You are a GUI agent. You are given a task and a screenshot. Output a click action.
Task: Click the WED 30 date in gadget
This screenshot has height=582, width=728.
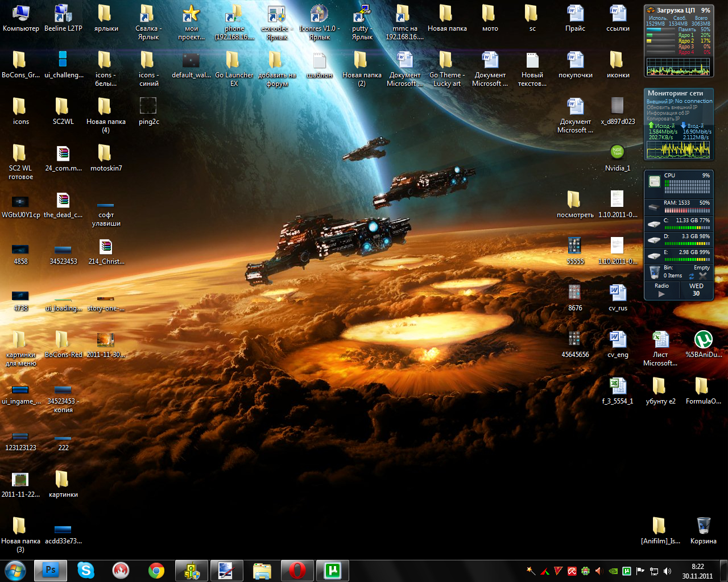[x=696, y=290]
